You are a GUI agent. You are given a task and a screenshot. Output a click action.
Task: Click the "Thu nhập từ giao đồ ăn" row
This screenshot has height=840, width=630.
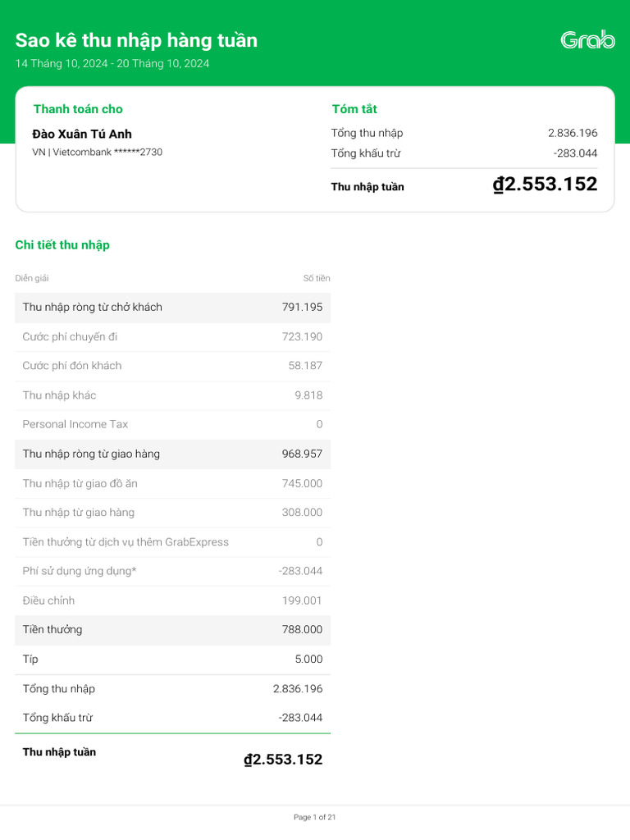point(172,483)
